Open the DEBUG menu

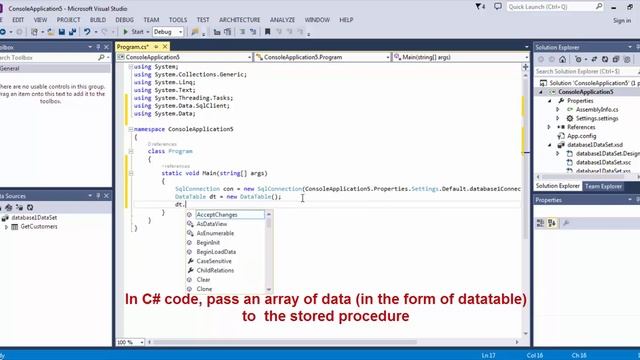(x=124, y=20)
